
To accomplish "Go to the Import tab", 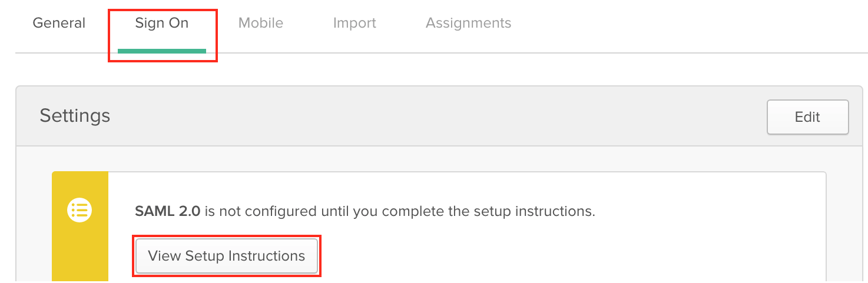I will tap(355, 23).
